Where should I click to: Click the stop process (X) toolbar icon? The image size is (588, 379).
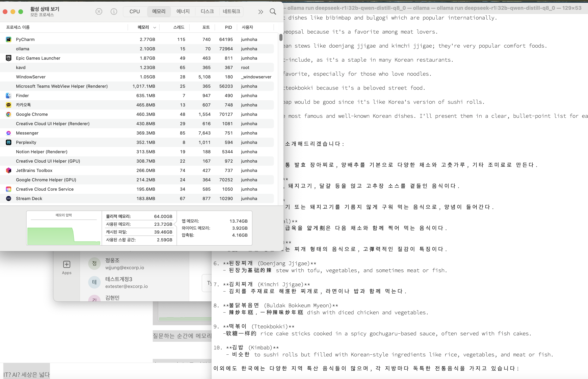click(99, 12)
